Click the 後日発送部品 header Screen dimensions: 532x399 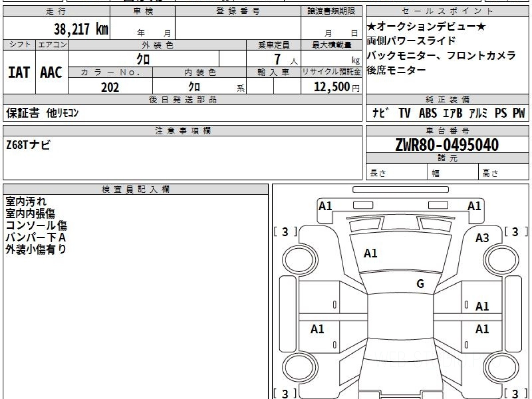tap(183, 100)
